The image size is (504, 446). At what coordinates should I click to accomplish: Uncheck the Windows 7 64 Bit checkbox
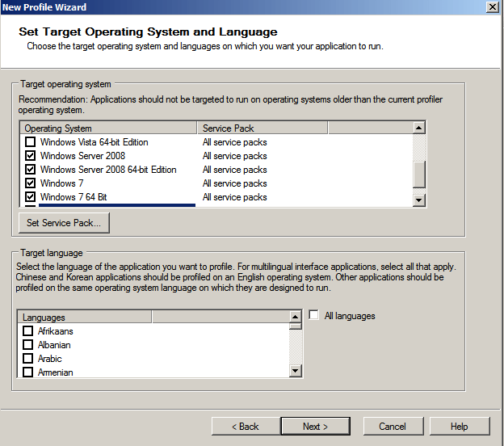point(30,196)
